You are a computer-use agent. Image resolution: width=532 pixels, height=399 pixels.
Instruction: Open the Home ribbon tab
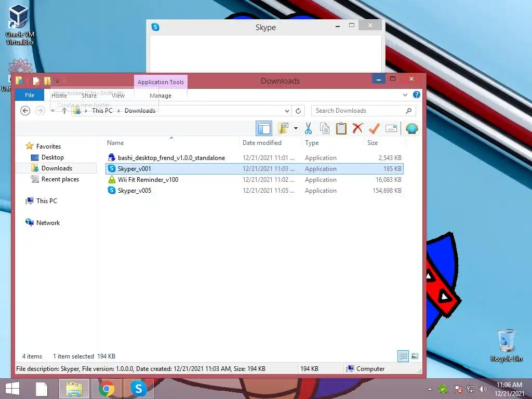click(59, 96)
